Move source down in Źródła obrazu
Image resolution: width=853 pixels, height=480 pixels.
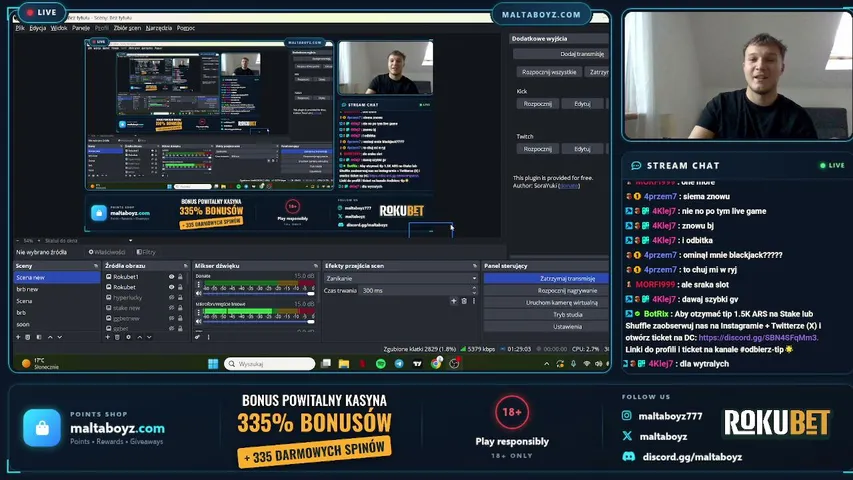(149, 337)
